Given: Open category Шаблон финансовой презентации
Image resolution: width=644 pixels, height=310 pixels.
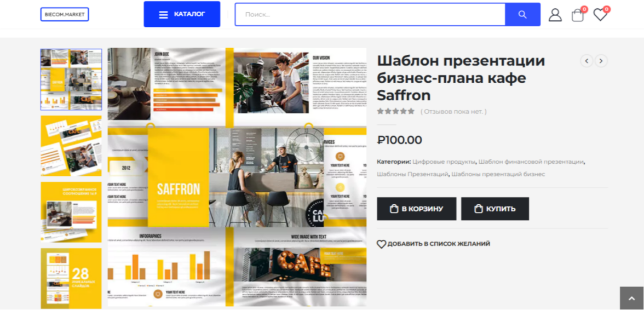Looking at the screenshot, I should click(531, 162).
